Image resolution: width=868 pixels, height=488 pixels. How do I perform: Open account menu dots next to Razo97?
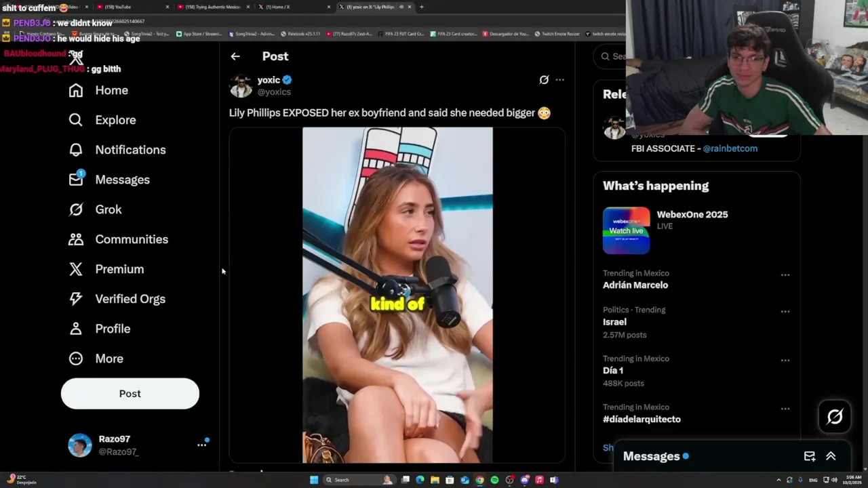click(201, 445)
